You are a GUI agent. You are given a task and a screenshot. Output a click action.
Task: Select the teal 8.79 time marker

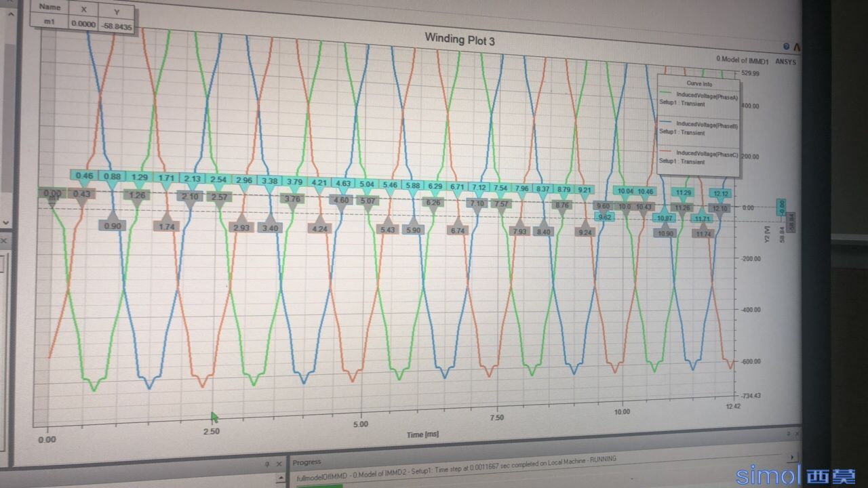pos(563,189)
